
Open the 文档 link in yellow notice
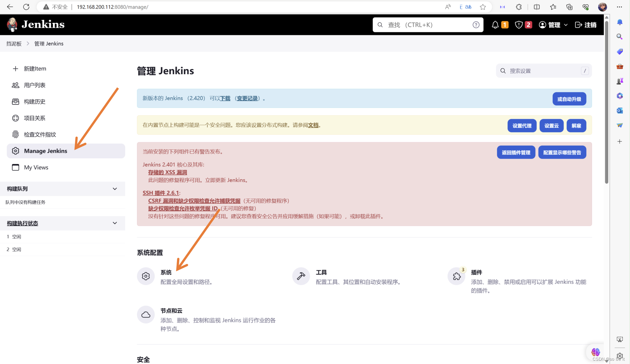313,125
